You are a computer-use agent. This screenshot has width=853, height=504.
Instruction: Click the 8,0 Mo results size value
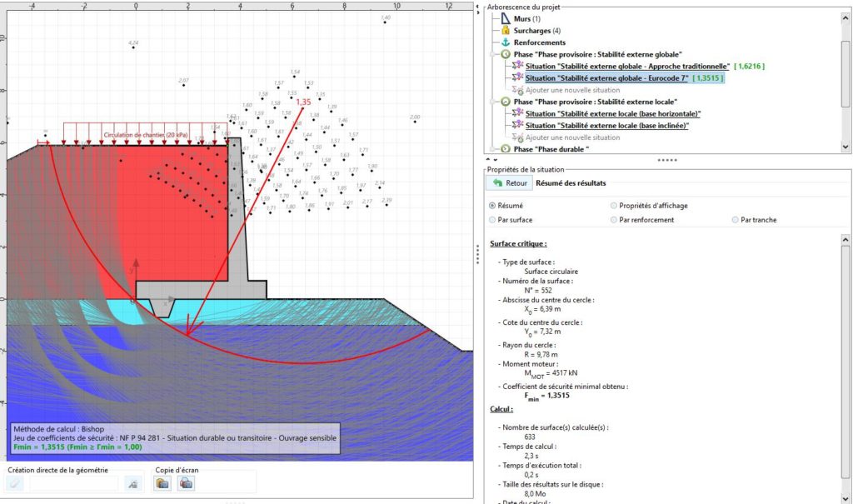[536, 494]
